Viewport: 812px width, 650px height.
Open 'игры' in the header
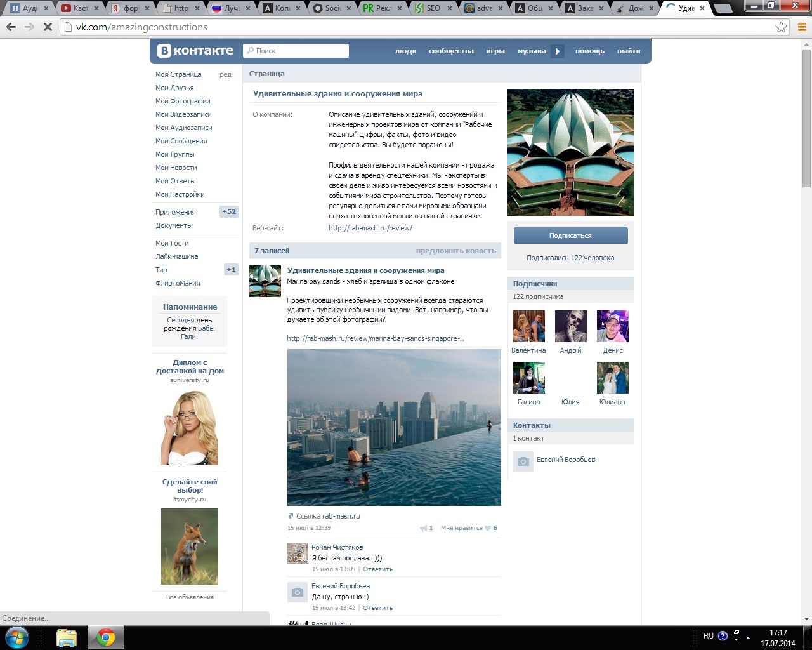tap(495, 51)
